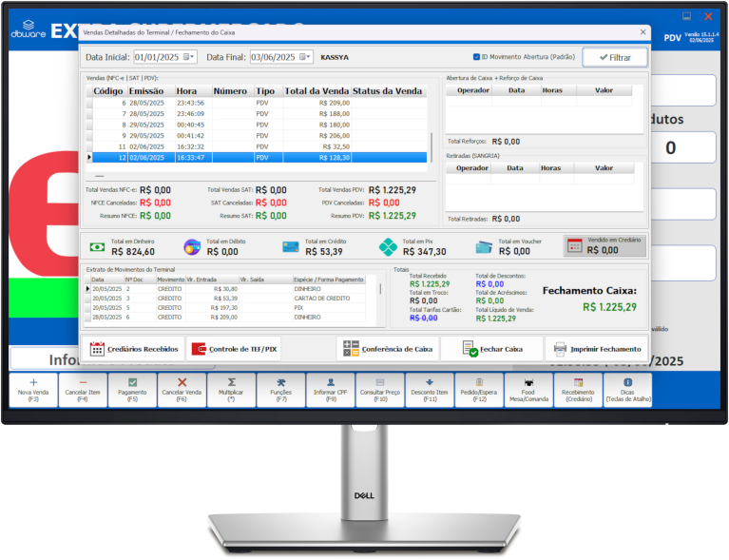Click the Food Mesa/Comanda icon
This screenshot has height=560, width=729.
point(528,382)
